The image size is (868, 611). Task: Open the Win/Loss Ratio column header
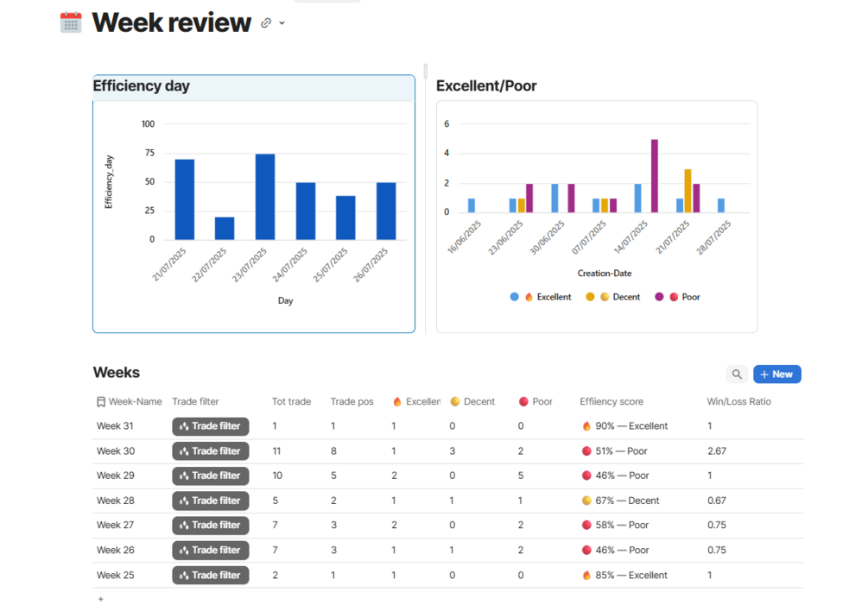tap(739, 401)
